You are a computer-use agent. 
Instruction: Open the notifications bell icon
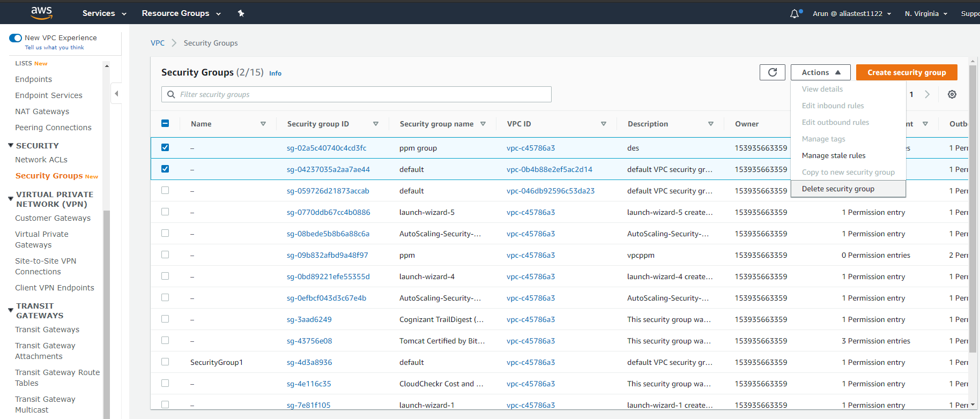pyautogui.click(x=795, y=13)
